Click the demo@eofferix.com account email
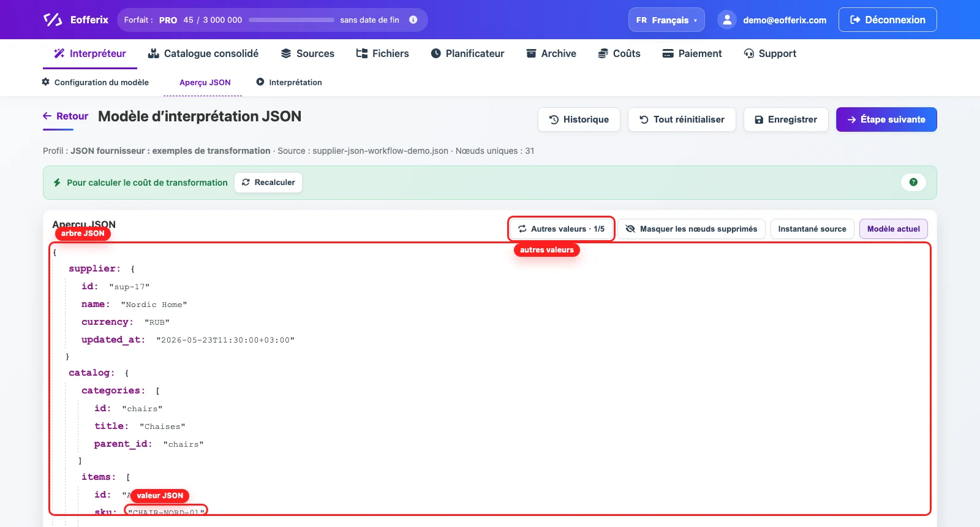Screen dimensions: 980x527 click(x=785, y=20)
